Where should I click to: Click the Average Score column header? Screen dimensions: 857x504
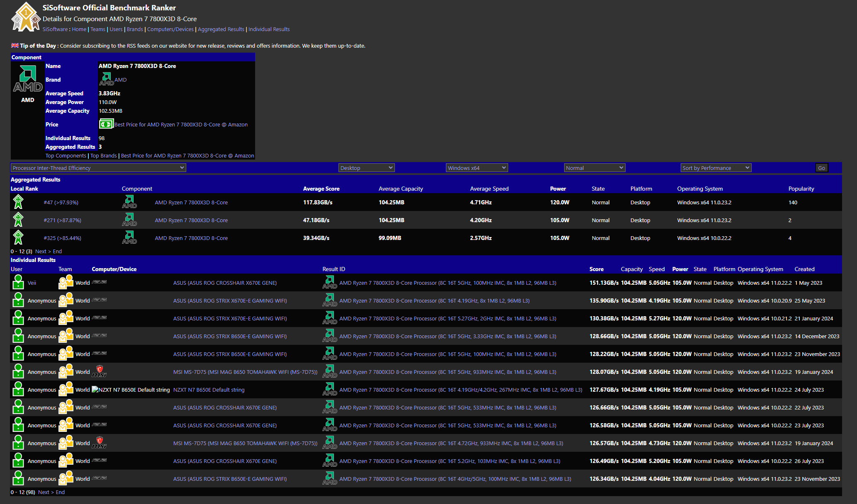point(321,189)
